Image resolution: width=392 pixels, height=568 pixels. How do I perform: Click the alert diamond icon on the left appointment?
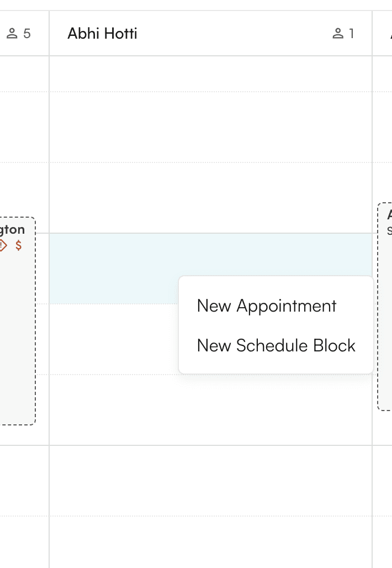pos(2,245)
